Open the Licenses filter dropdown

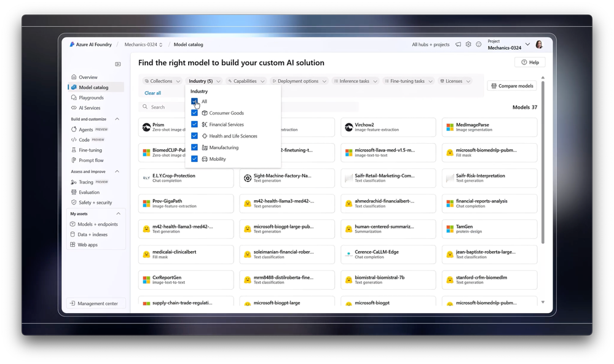(x=455, y=81)
